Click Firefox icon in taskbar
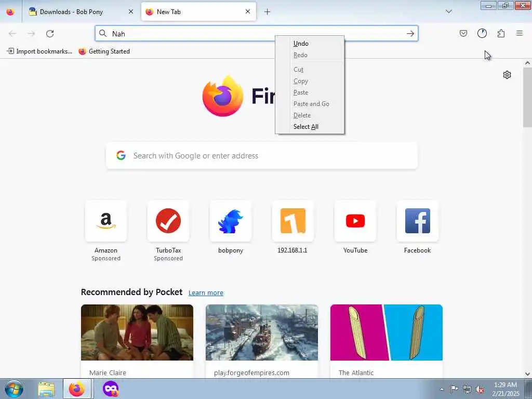532x399 pixels. [77, 389]
